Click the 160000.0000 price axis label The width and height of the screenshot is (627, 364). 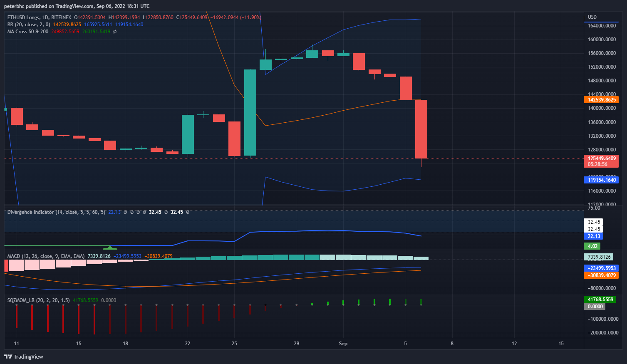point(602,40)
